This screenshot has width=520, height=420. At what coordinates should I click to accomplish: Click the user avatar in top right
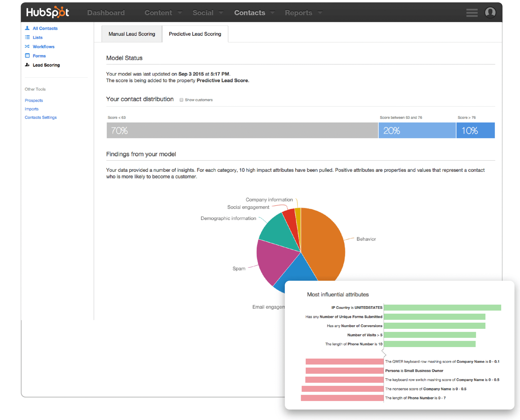[x=491, y=12]
